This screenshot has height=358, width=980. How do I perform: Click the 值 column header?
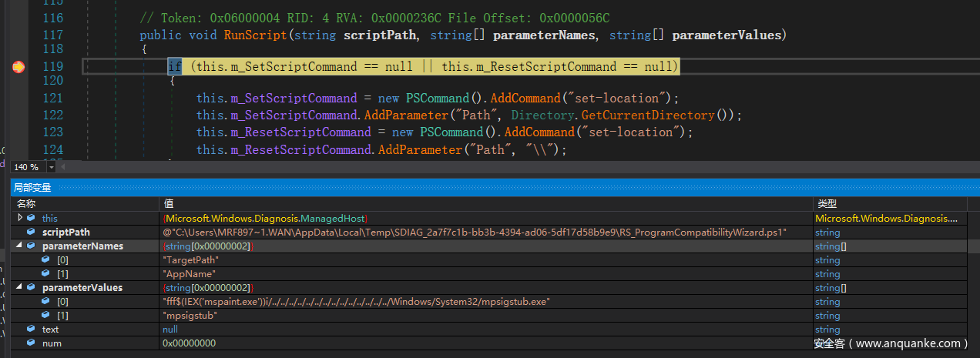168,204
